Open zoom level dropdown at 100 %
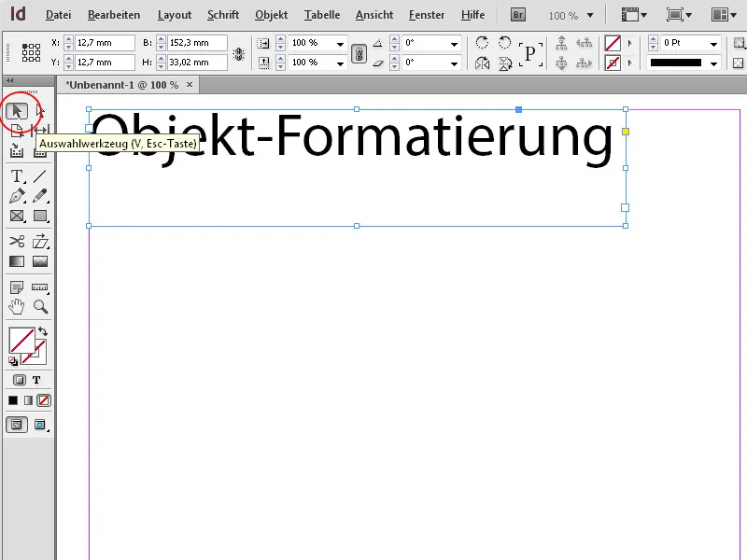 pyautogui.click(x=590, y=15)
